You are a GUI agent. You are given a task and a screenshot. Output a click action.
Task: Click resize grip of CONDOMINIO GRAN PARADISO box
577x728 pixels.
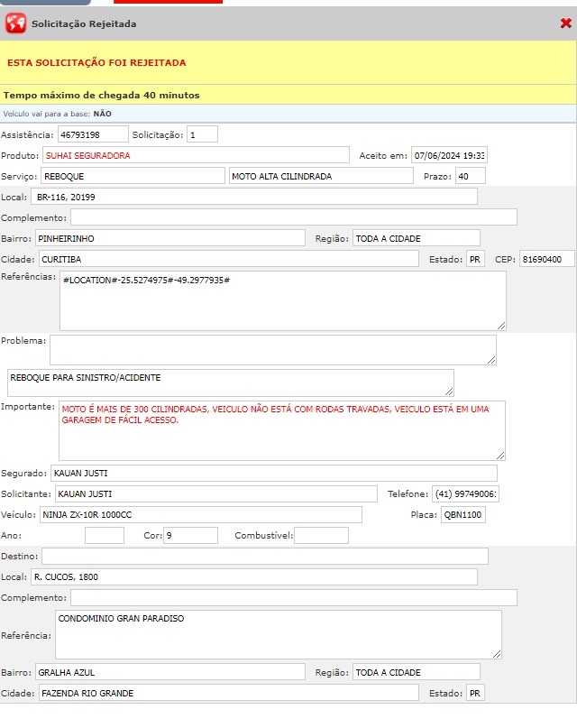pyautogui.click(x=496, y=653)
